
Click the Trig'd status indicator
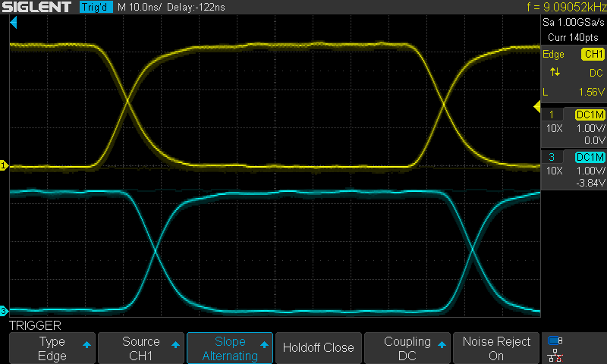[x=96, y=7]
